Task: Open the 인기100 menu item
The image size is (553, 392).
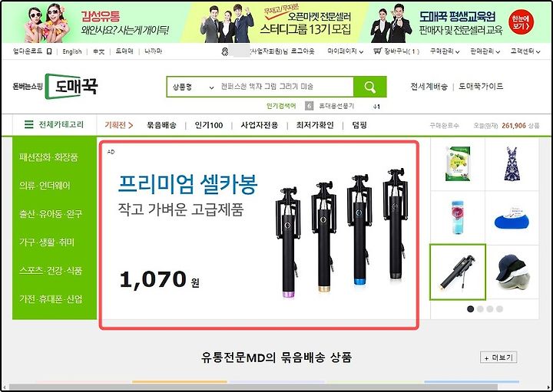Action: (209, 125)
